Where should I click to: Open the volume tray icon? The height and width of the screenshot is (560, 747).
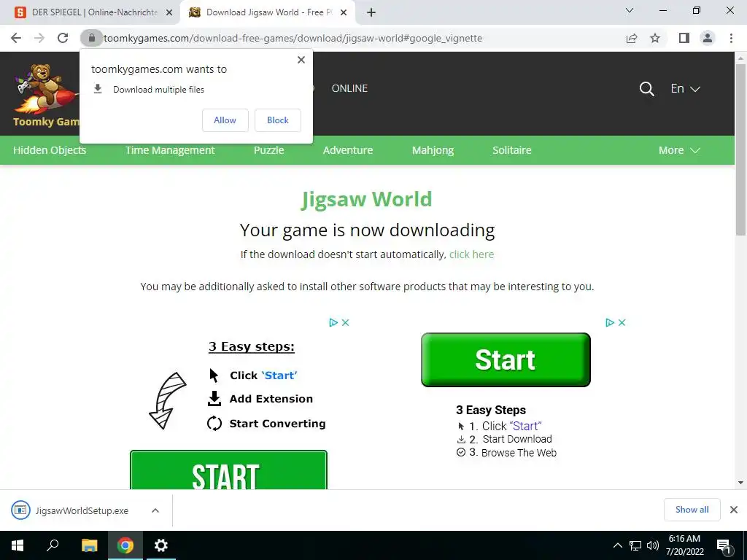[x=653, y=545]
